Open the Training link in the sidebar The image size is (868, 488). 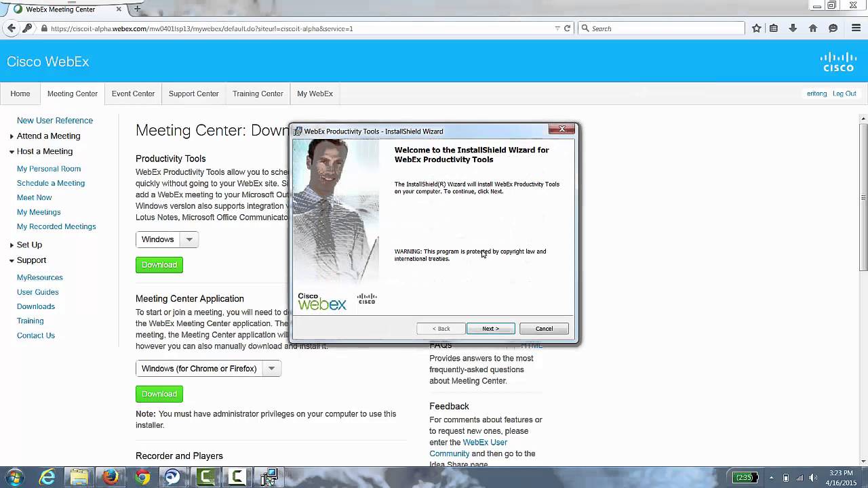point(31,321)
